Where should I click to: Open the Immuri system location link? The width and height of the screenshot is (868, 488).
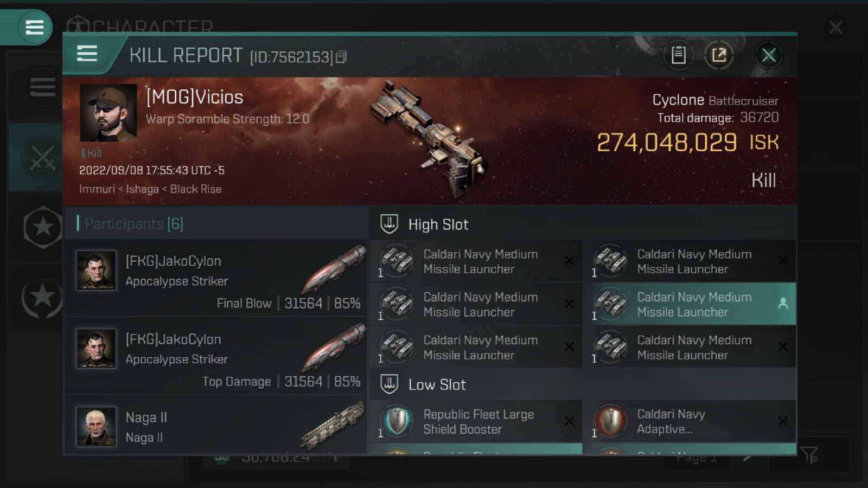pyautogui.click(x=97, y=189)
